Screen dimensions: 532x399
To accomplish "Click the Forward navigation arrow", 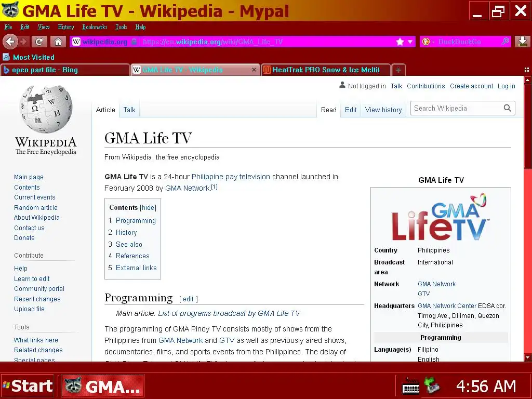I will point(23,42).
